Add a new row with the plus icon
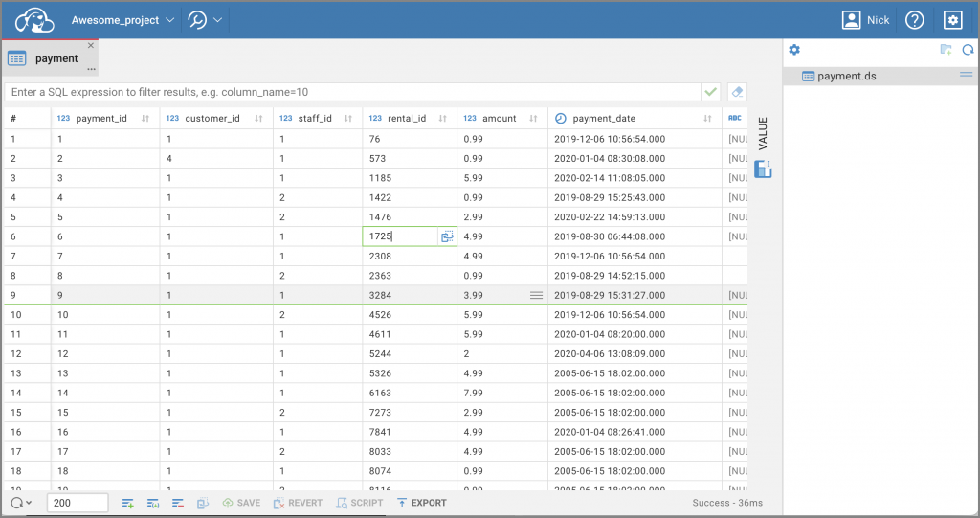This screenshot has width=980, height=518. [127, 503]
